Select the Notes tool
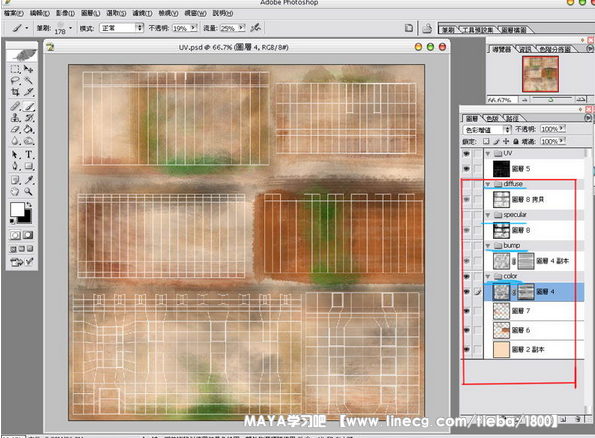 pyautogui.click(x=15, y=180)
